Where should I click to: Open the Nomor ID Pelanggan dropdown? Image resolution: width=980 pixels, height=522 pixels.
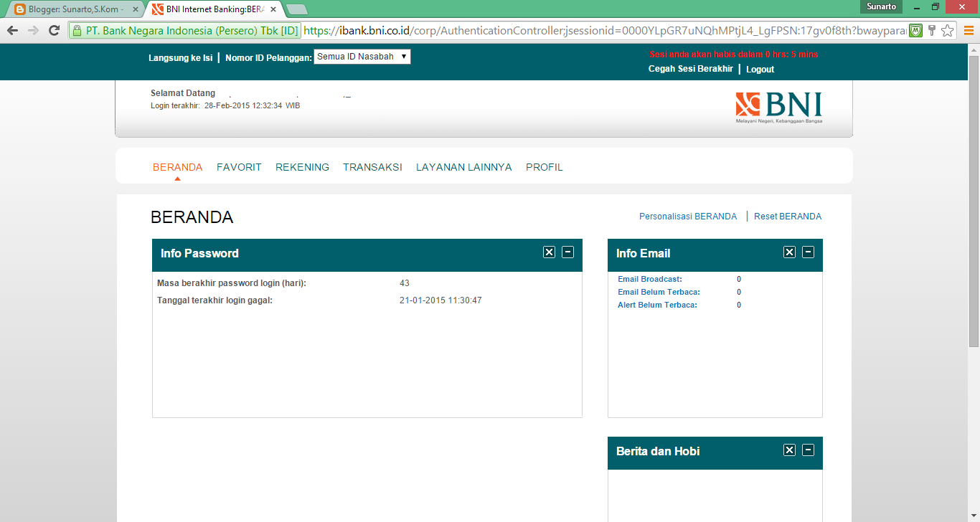362,57
